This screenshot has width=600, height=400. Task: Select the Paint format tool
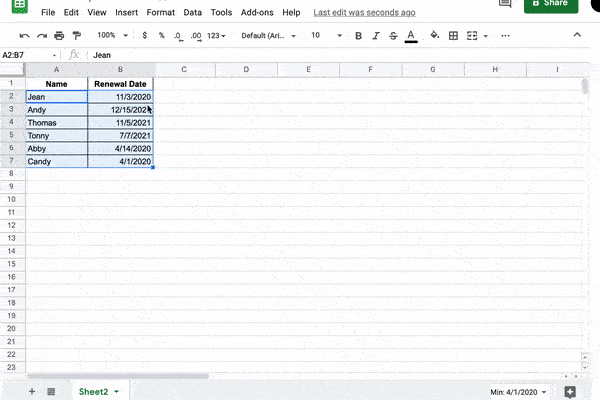[76, 35]
